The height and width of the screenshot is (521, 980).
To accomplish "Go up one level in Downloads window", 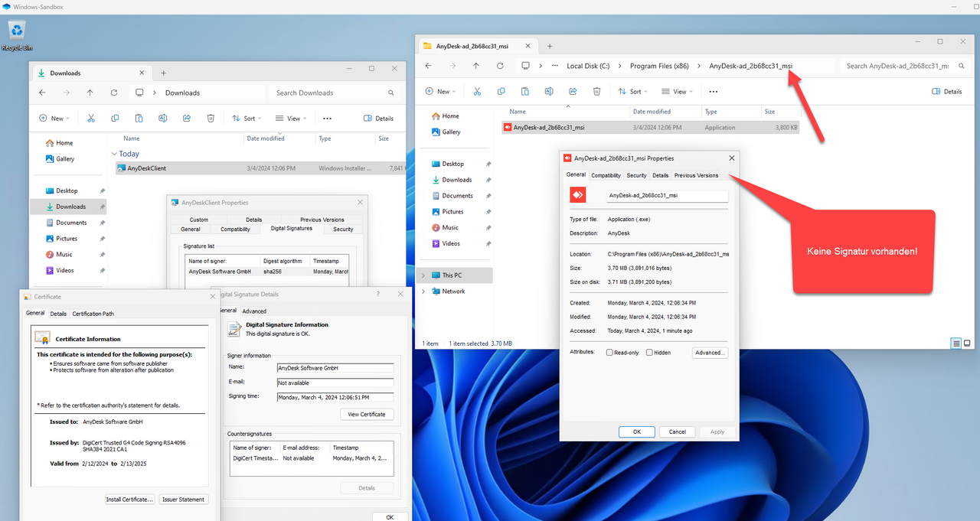I will pos(90,93).
